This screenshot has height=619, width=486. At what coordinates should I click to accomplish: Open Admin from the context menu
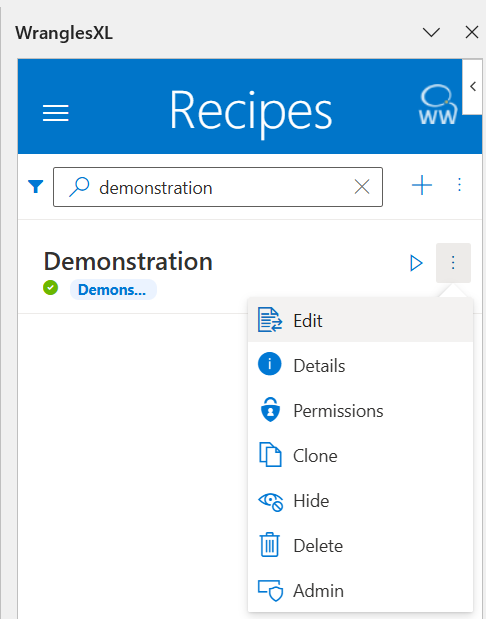point(360,591)
